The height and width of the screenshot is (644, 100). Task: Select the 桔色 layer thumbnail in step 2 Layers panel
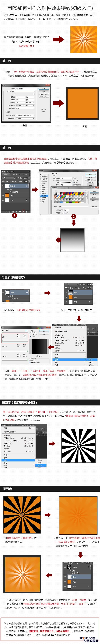click(x=7, y=195)
